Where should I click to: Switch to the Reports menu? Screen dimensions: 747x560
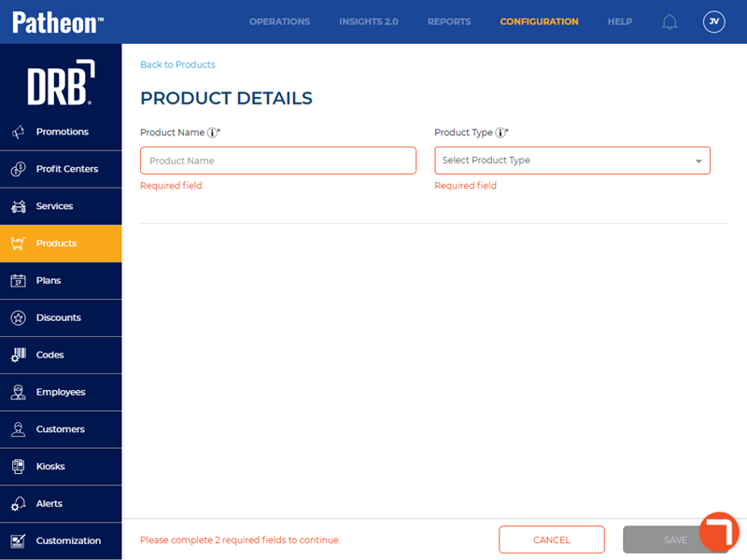[x=449, y=21]
